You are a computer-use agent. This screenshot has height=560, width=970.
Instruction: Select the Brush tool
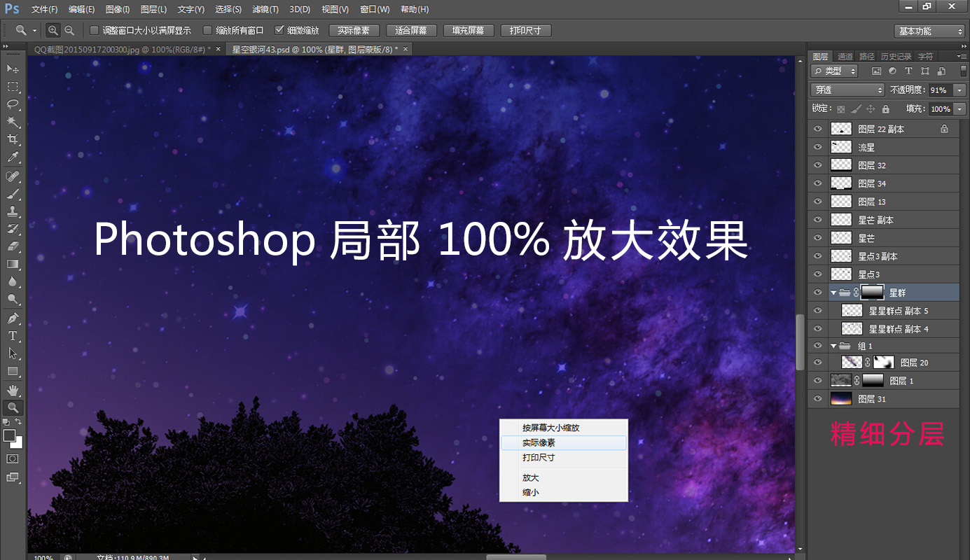point(13,194)
